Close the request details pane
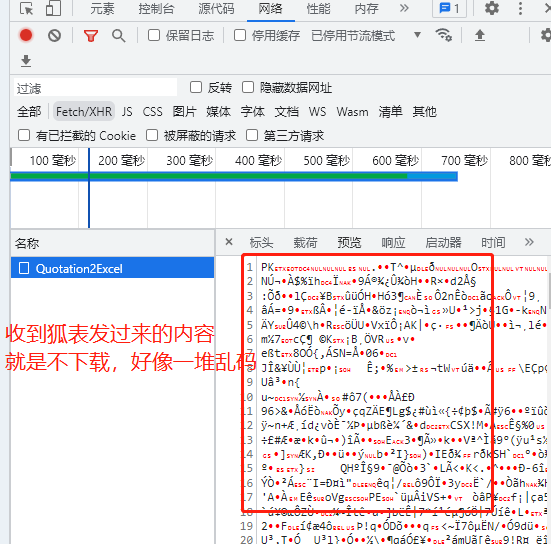This screenshot has width=551, height=544. pos(229,242)
